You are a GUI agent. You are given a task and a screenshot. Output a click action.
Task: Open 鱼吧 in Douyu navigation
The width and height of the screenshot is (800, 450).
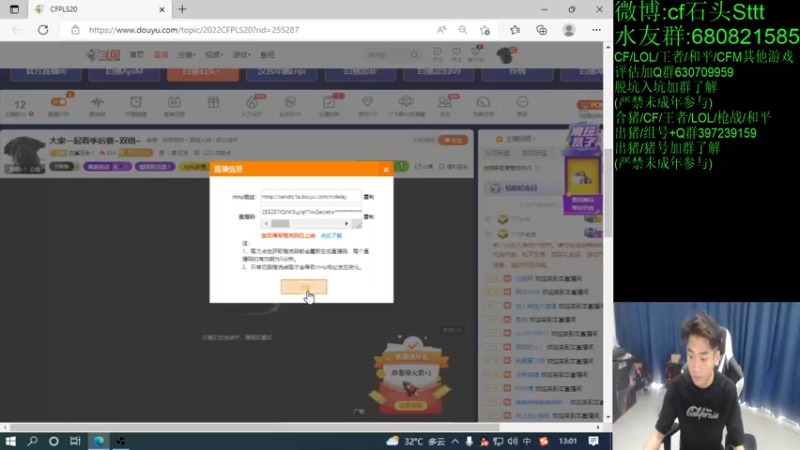point(267,55)
